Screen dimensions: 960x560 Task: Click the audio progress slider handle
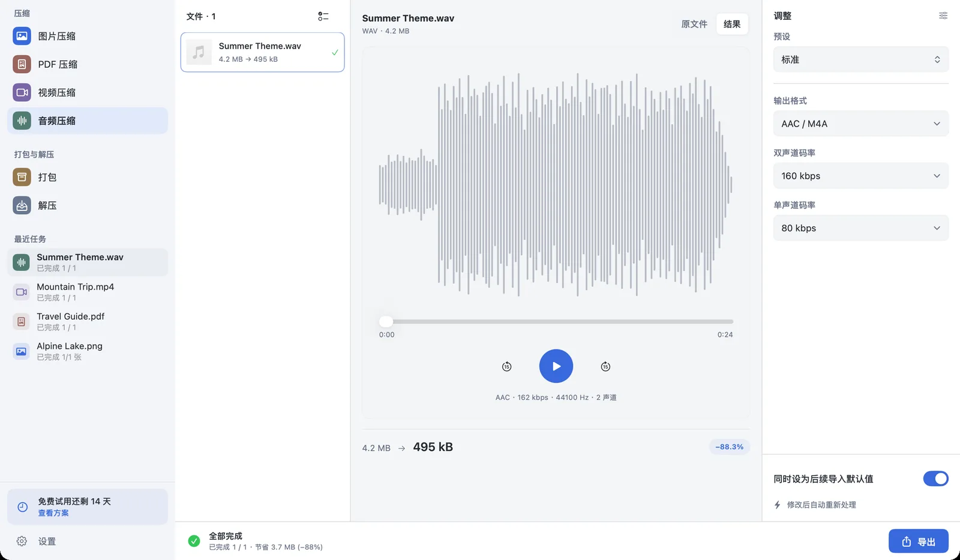(x=386, y=321)
